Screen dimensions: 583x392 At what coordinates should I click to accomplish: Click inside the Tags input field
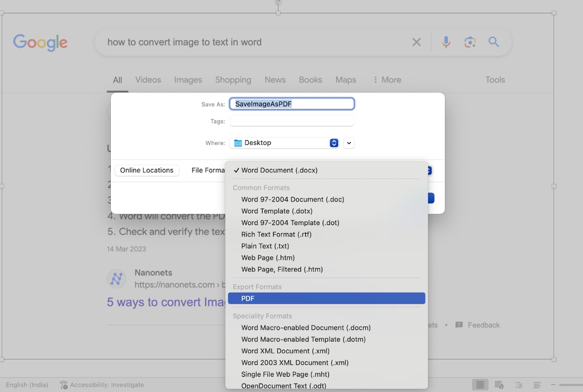click(x=291, y=121)
